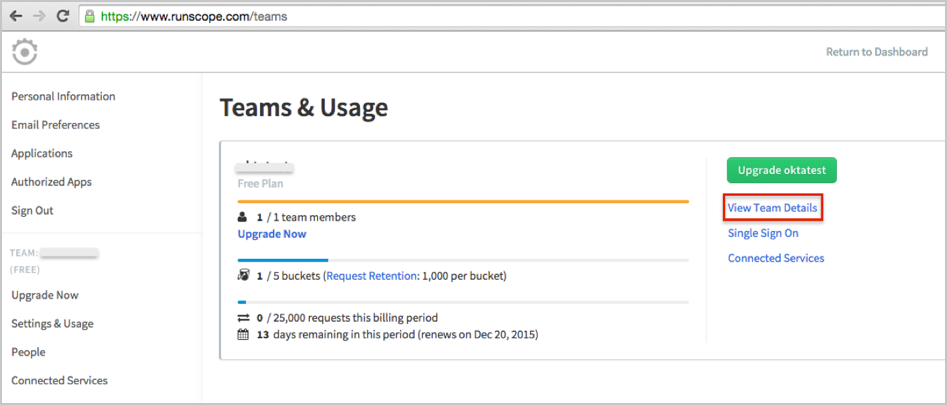
Task: Open the Single Sign On link
Action: [763, 233]
